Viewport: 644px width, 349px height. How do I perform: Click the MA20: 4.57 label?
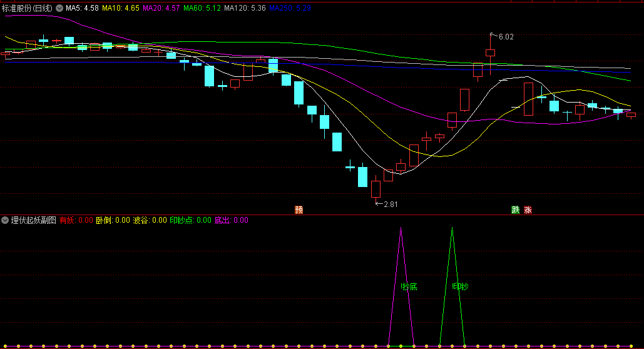pos(161,8)
